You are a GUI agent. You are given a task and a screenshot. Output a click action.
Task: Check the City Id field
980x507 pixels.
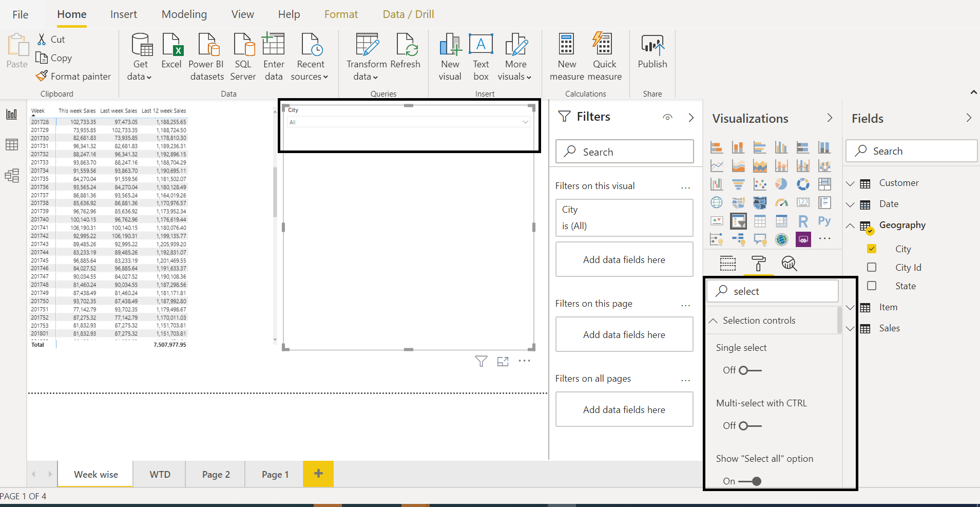[872, 267]
